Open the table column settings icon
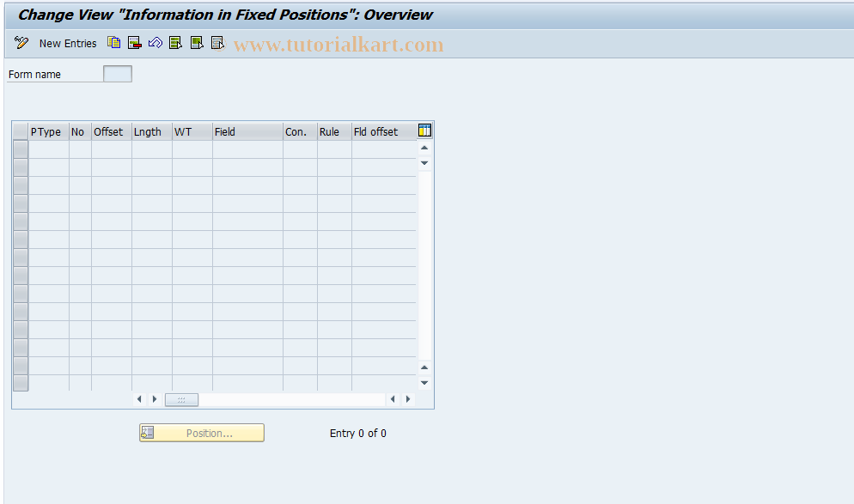This screenshot has width=854, height=504. tap(424, 131)
